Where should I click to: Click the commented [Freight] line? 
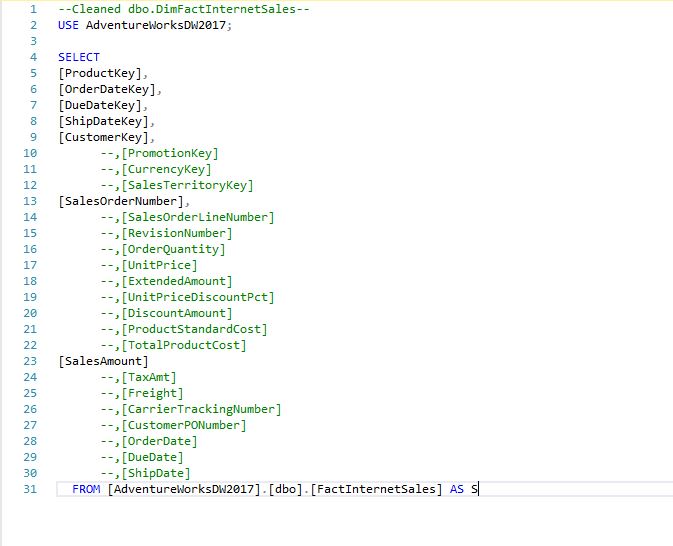[x=142, y=393]
